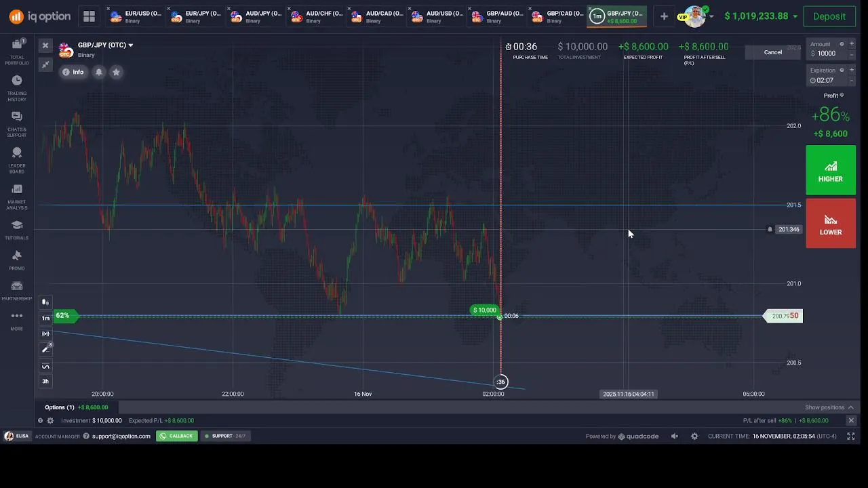The width and height of the screenshot is (868, 488).
Task: Cancel the open position
Action: pos(773,52)
